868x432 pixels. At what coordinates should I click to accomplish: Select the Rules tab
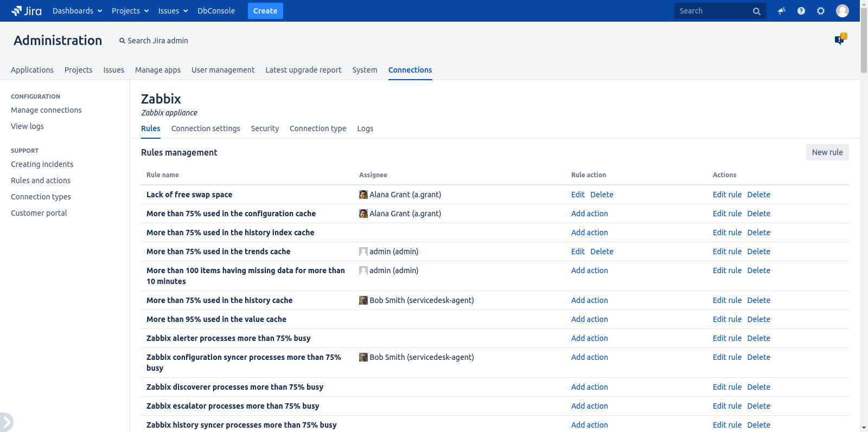click(x=151, y=128)
